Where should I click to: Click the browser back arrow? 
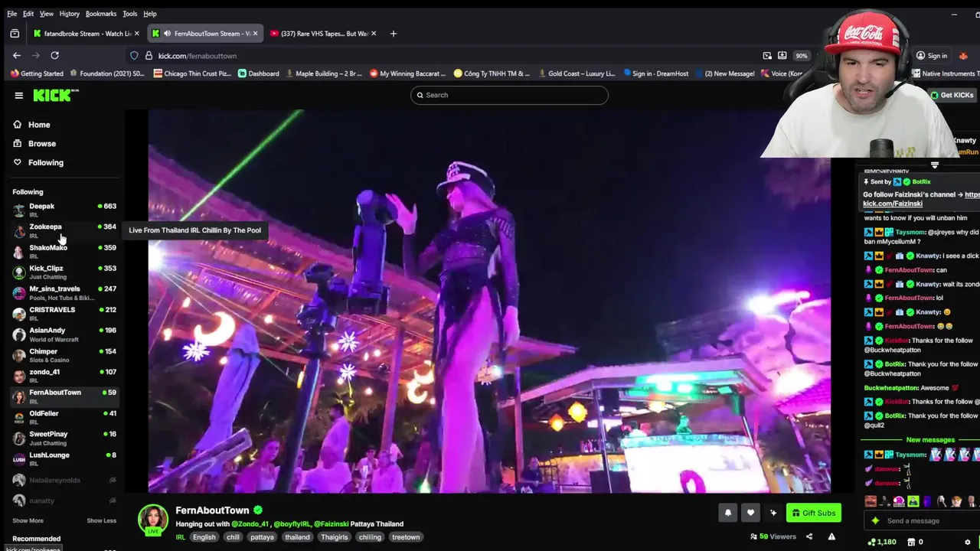click(17, 55)
